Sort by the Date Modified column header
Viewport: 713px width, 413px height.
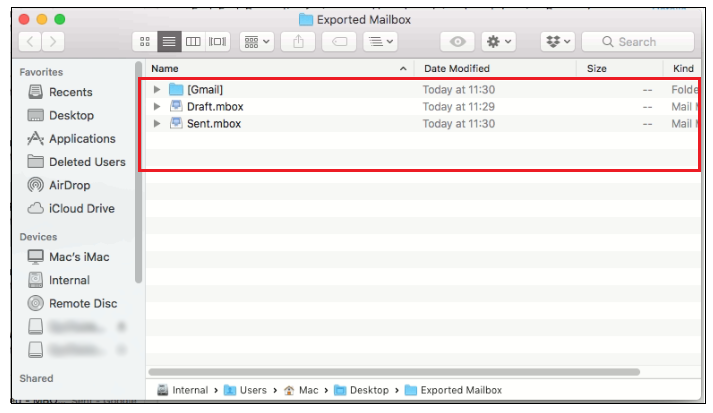[457, 68]
